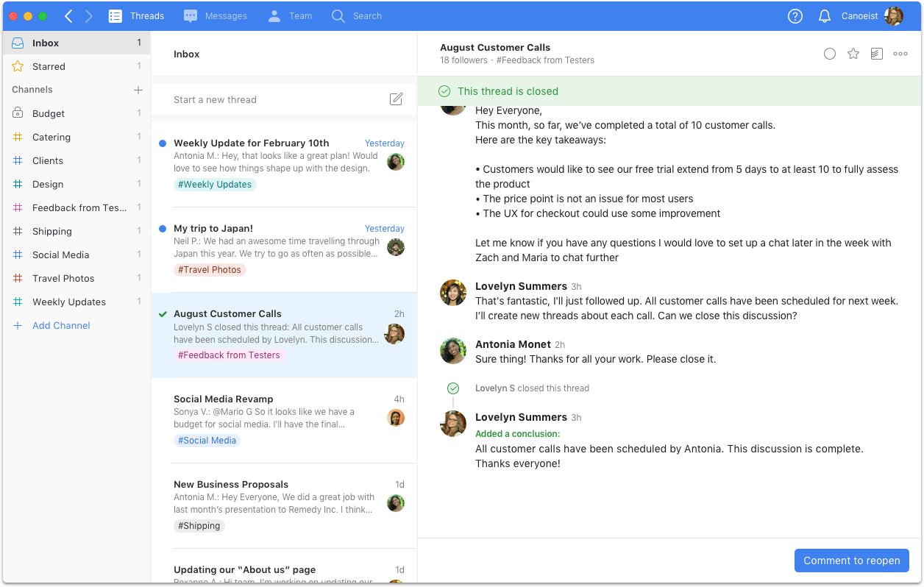Toggle the circle read status icon in thread header
This screenshot has width=924, height=587.
[830, 54]
